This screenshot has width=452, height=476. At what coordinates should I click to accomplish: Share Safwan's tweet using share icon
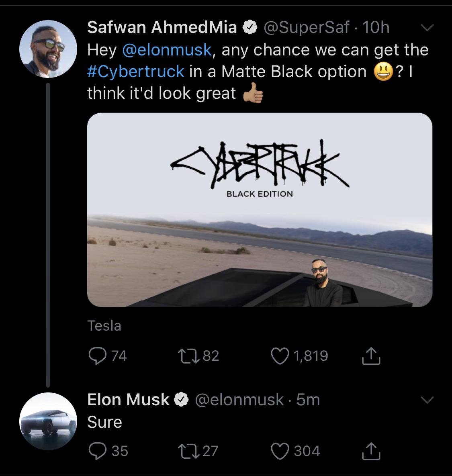(371, 356)
